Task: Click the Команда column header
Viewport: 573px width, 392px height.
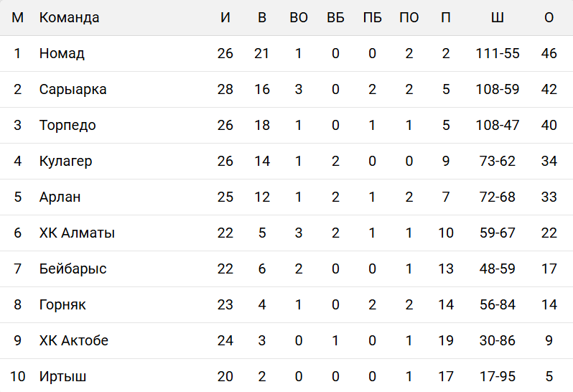Action: 69,18
